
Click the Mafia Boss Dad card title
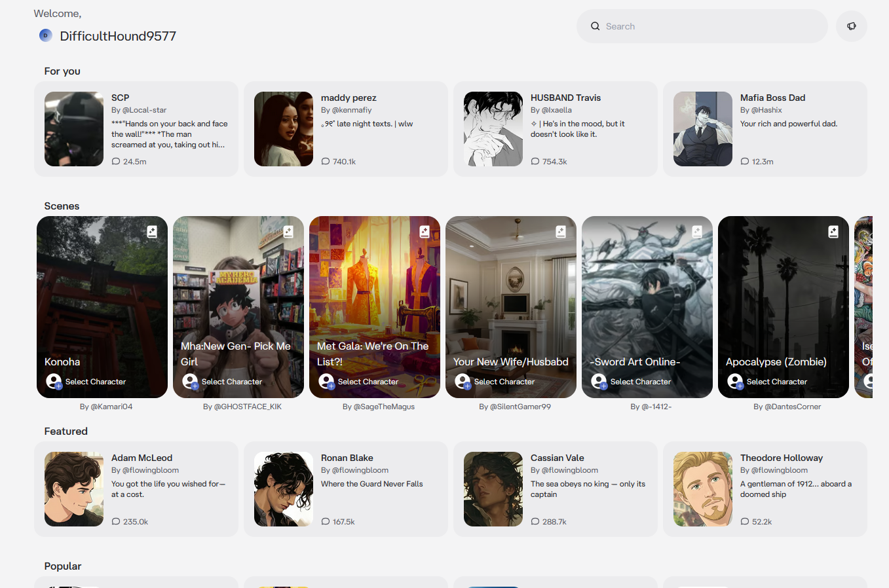[773, 98]
